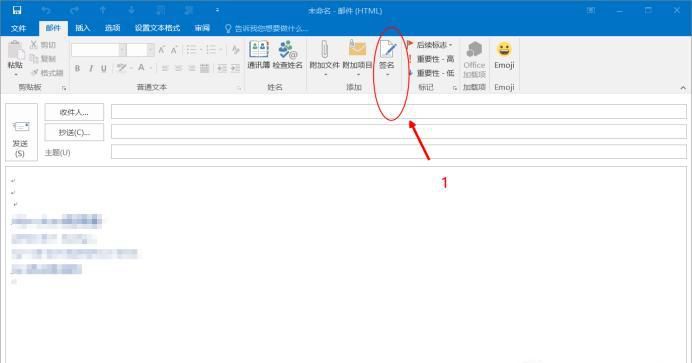Click into the To recipients field
The height and width of the screenshot is (363, 692).
click(x=399, y=112)
